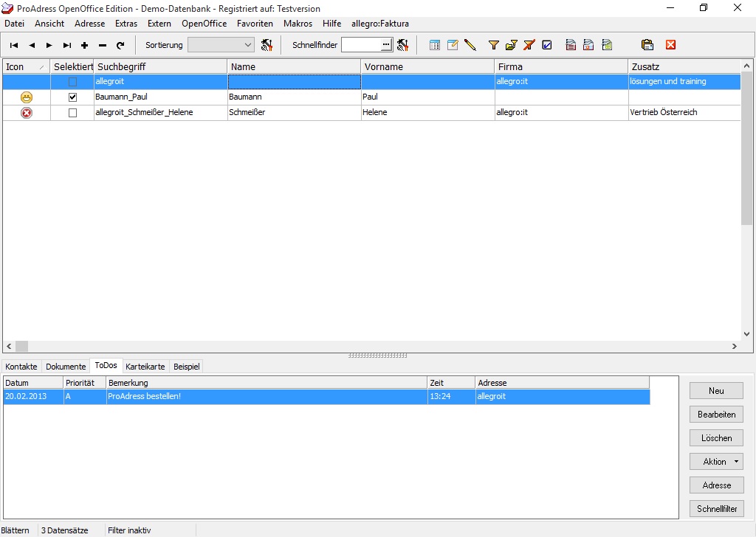Viewport: 756px width, 537px height.
Task: Jump to first record navigation arrow
Action: click(x=14, y=45)
